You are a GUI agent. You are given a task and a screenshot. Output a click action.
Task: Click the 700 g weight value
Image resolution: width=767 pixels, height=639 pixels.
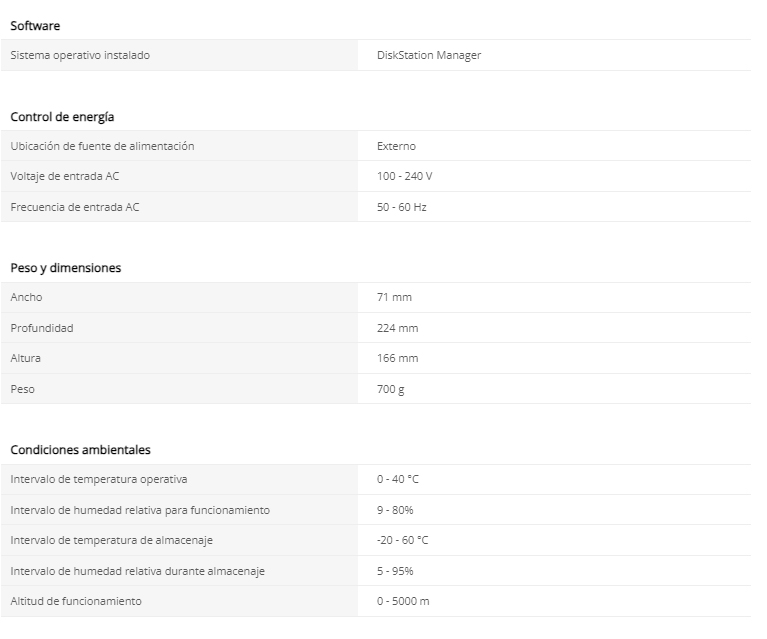coord(390,389)
